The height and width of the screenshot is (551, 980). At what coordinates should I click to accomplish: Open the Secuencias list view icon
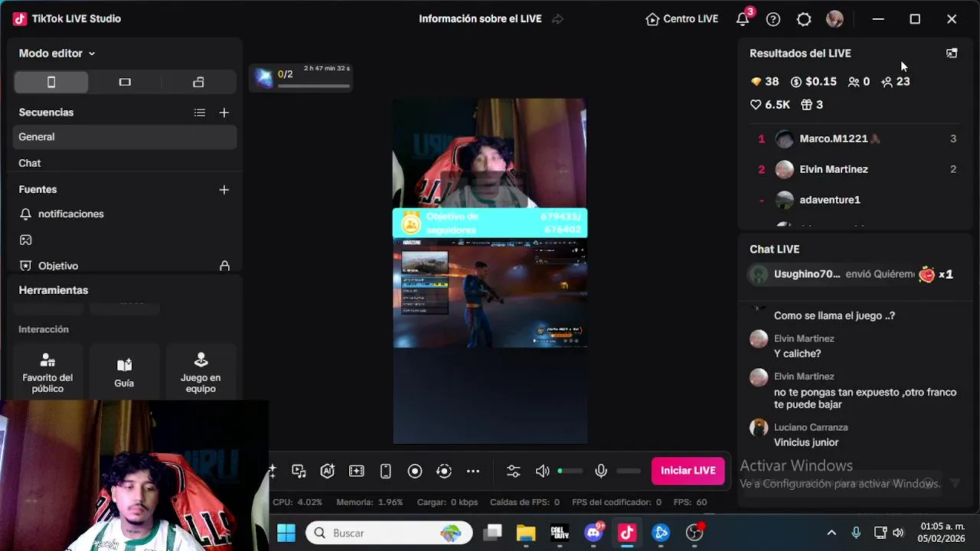tap(200, 112)
